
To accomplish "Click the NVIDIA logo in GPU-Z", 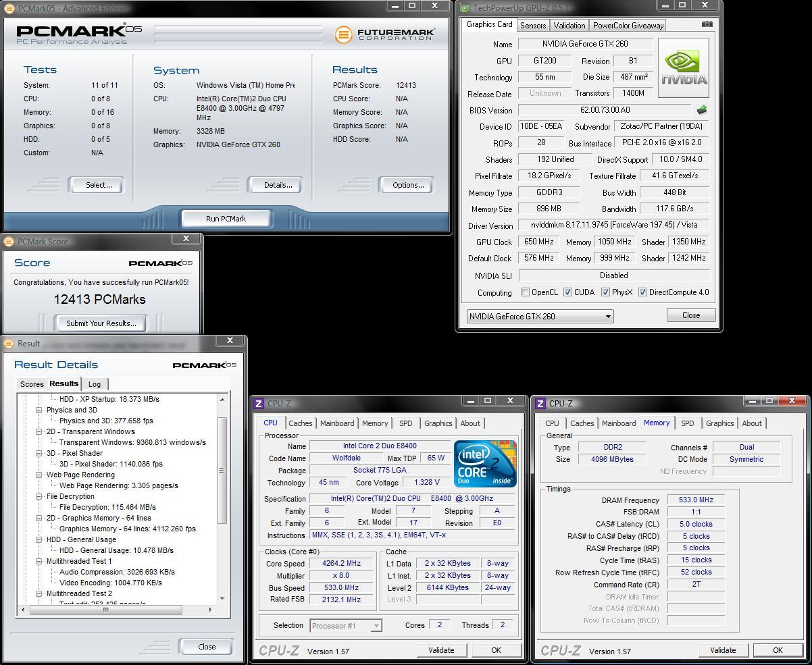I will tap(683, 68).
